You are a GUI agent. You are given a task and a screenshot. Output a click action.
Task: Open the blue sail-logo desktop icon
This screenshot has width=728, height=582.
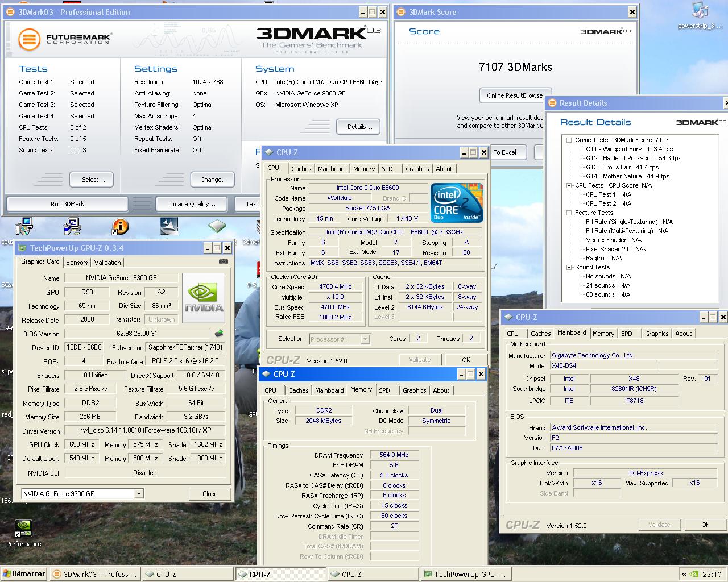point(169,226)
